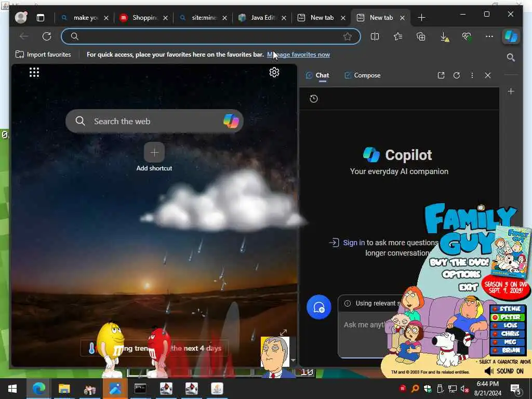The image size is (532, 399).
Task: Open the tab actions menu icon
Action: 41,18
